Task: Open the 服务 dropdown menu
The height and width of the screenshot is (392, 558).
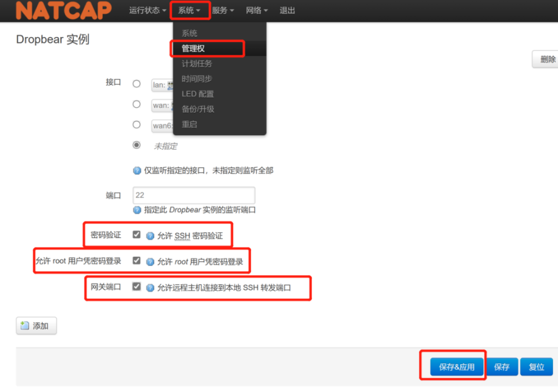Action: [223, 10]
